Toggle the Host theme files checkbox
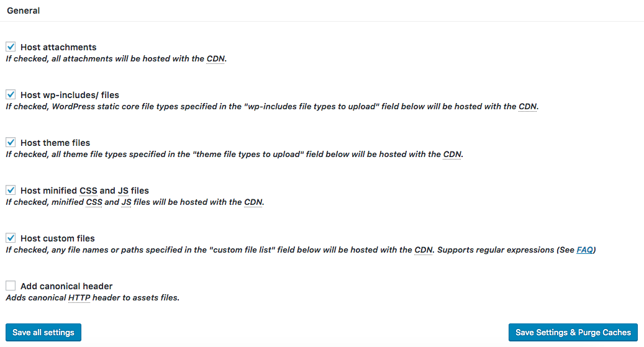644x347 pixels. tap(11, 142)
